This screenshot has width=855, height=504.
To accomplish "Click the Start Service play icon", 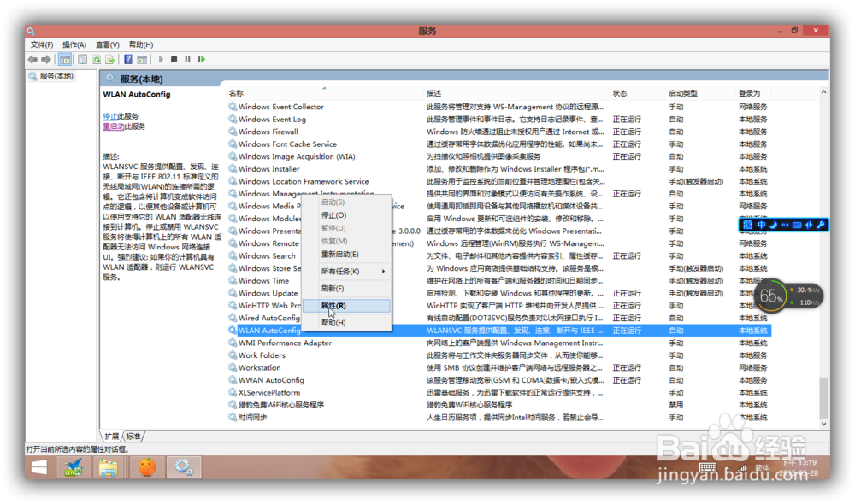I will pyautogui.click(x=161, y=60).
